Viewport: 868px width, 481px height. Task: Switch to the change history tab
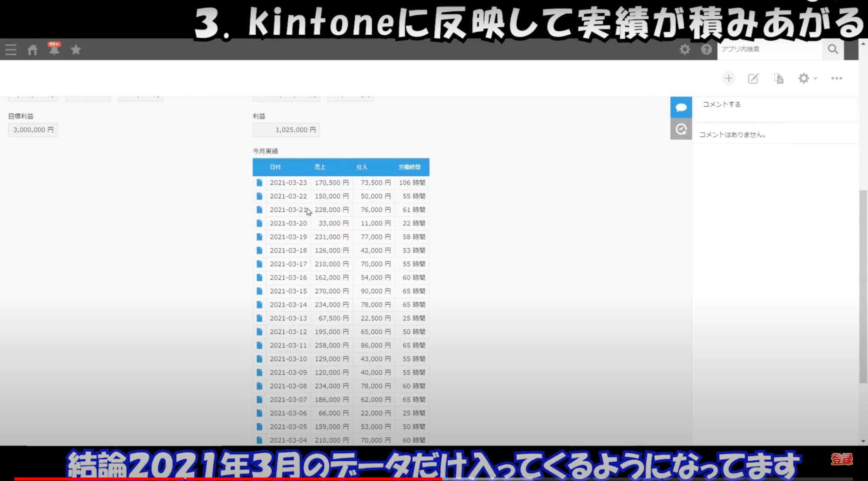pyautogui.click(x=681, y=129)
